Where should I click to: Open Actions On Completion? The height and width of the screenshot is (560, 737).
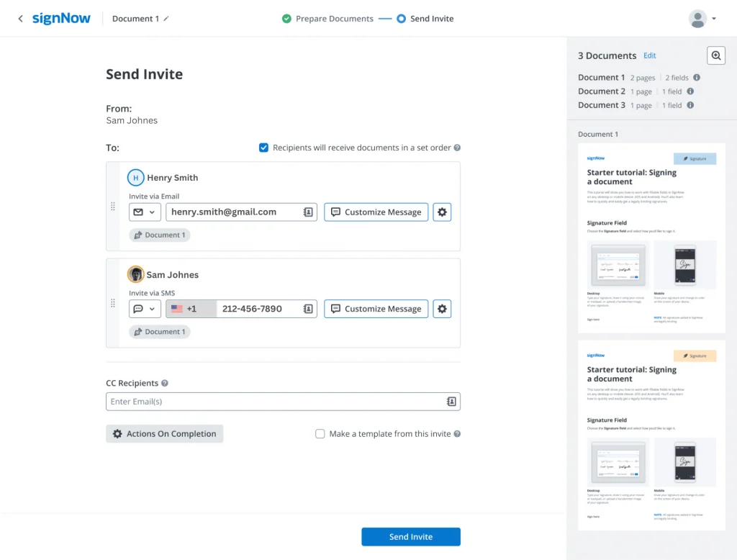click(x=164, y=434)
